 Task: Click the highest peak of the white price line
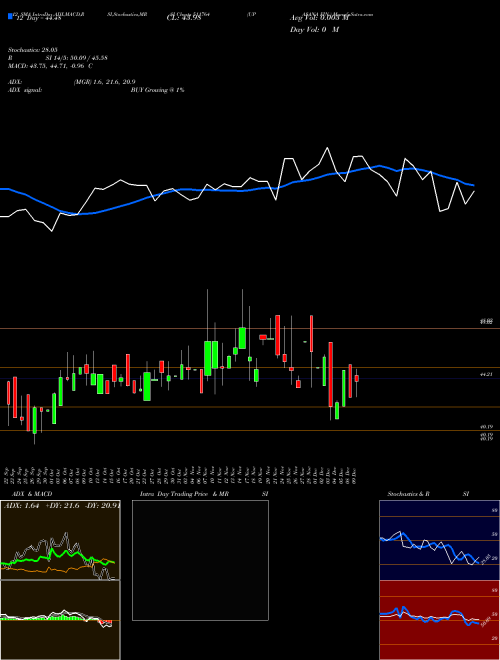[327, 148]
